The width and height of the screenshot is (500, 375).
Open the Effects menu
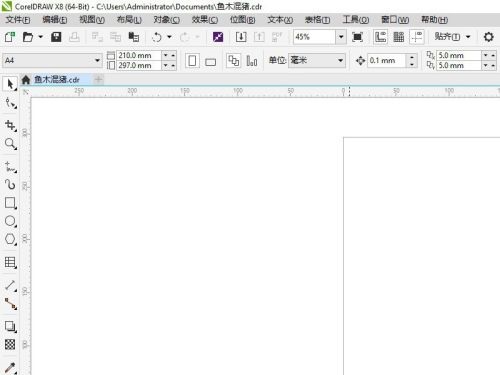click(x=204, y=20)
